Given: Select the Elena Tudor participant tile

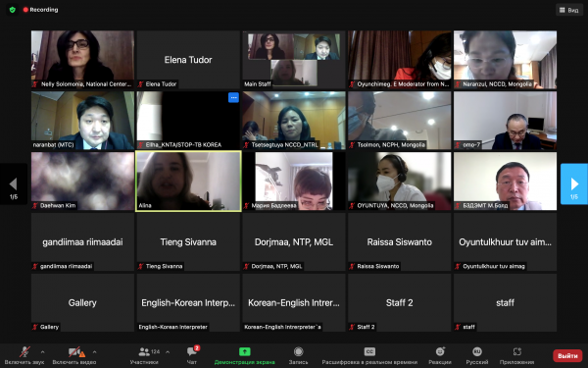Looking at the screenshot, I should [188, 59].
